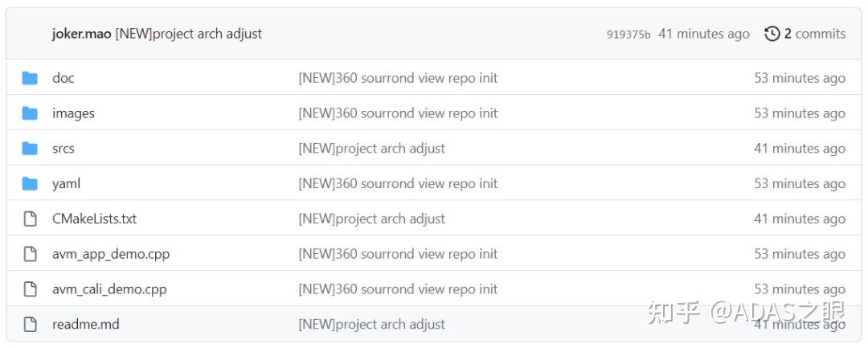The height and width of the screenshot is (348, 868).
Task: Click the CMakeLists.txt file icon
Action: click(x=30, y=219)
